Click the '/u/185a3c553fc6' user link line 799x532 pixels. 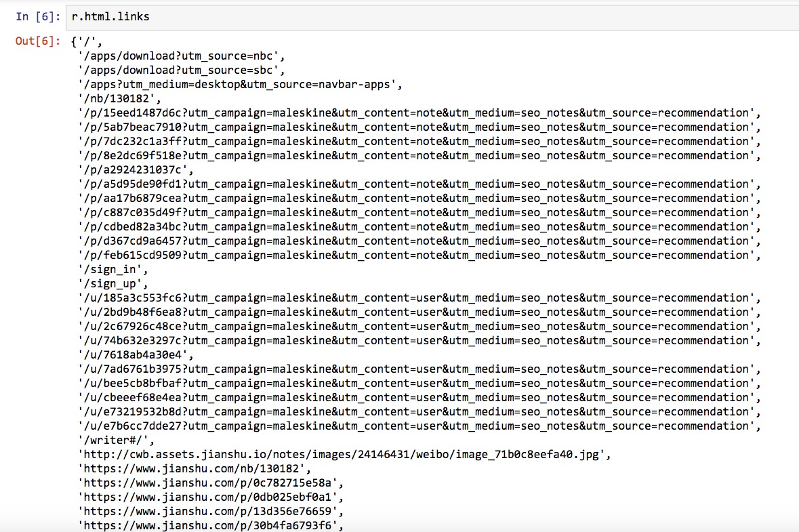[x=419, y=298]
